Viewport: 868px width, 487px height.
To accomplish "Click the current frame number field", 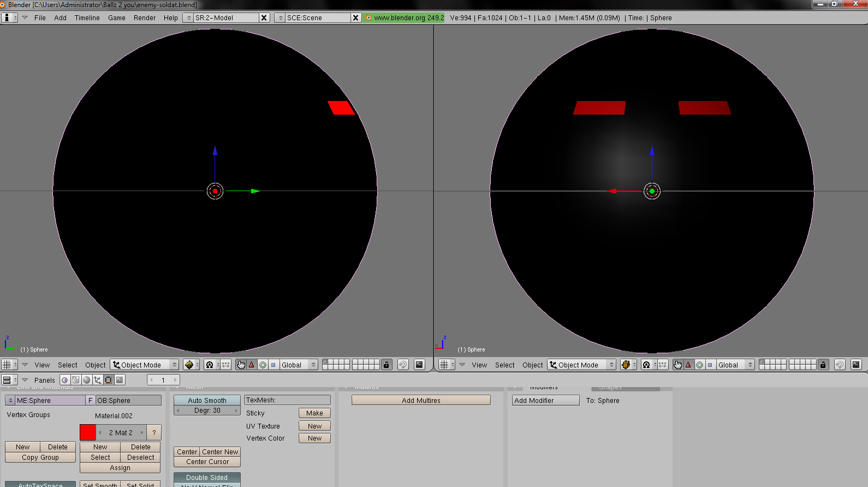I will (x=163, y=380).
